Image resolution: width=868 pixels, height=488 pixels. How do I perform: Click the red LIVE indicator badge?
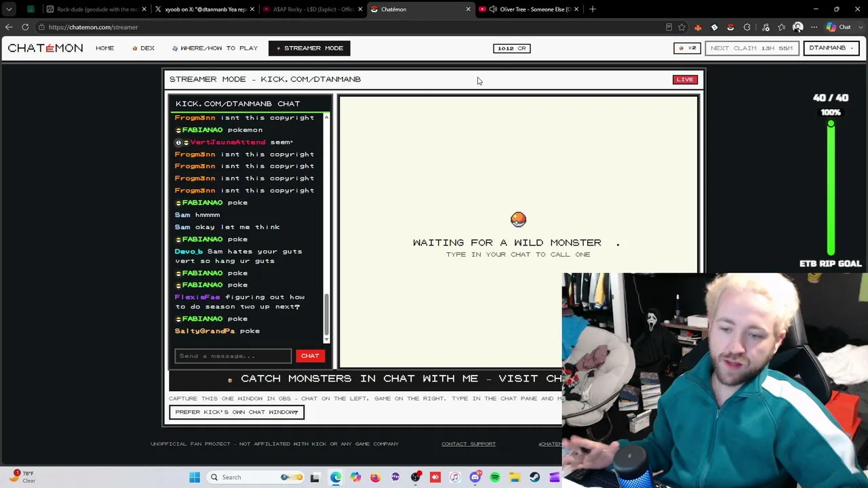[685, 79]
